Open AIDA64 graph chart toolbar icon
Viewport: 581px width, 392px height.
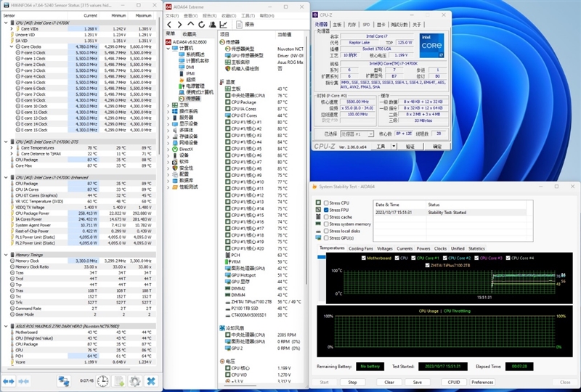[x=224, y=25]
